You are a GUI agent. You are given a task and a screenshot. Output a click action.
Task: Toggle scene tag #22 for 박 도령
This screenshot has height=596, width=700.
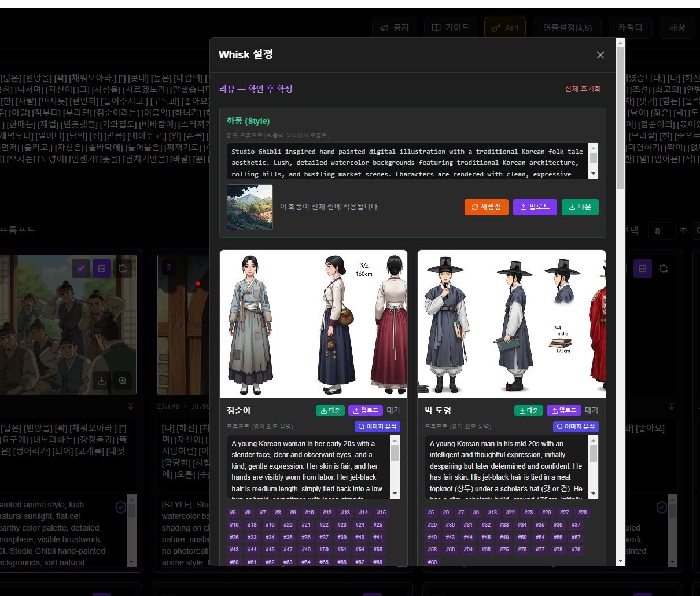click(x=510, y=513)
